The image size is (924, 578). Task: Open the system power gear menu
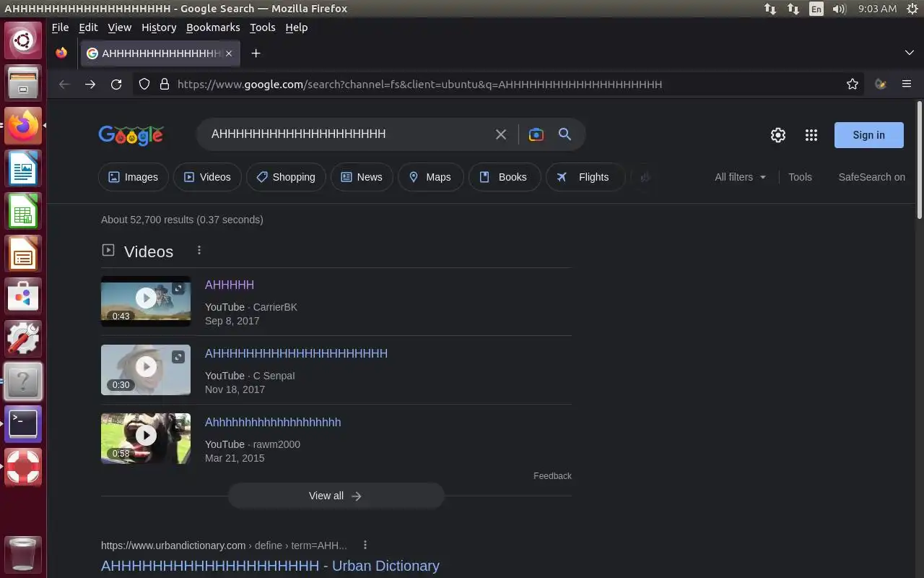click(x=911, y=9)
